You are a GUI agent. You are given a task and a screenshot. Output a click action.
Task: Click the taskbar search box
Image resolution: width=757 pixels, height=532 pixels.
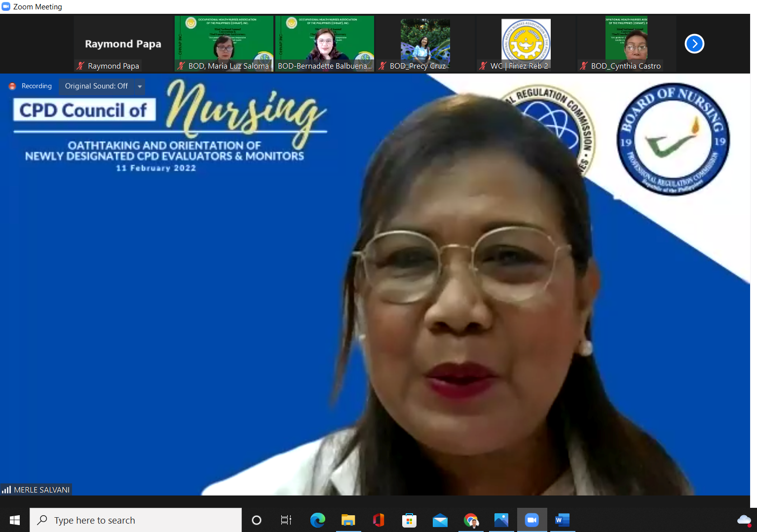[136, 520]
